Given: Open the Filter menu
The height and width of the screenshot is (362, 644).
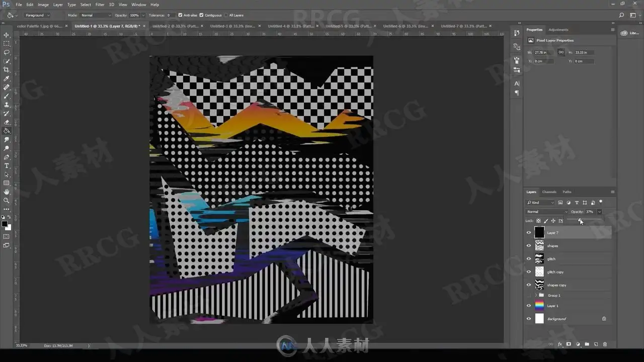Looking at the screenshot, I should pyautogui.click(x=100, y=5).
